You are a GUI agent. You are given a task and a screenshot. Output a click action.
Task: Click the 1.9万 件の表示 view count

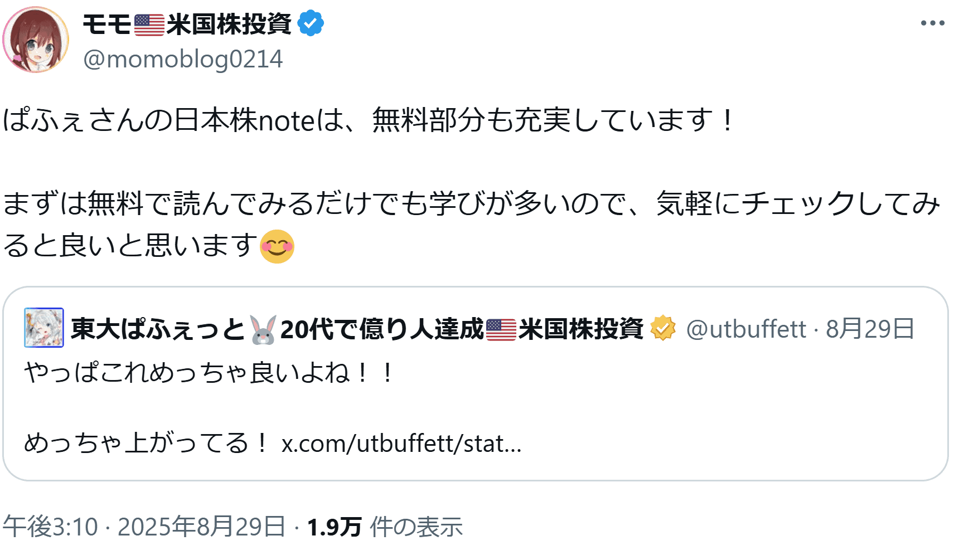(x=385, y=527)
